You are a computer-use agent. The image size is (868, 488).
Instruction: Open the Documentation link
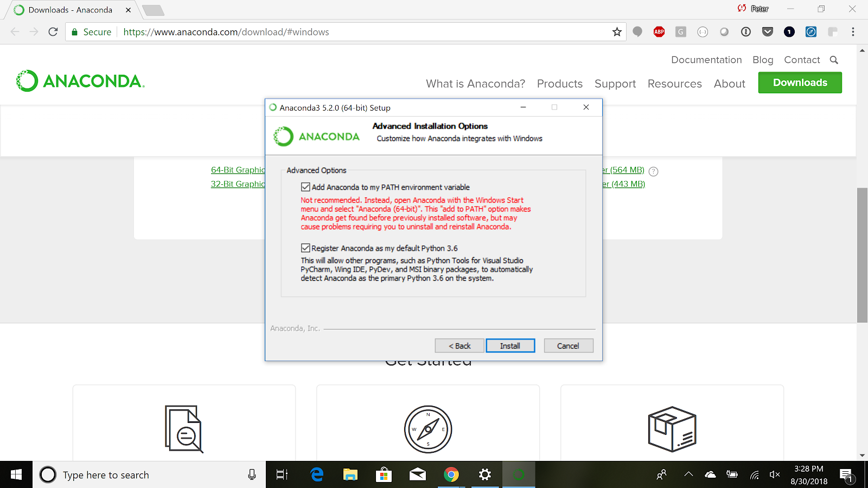pyautogui.click(x=706, y=60)
